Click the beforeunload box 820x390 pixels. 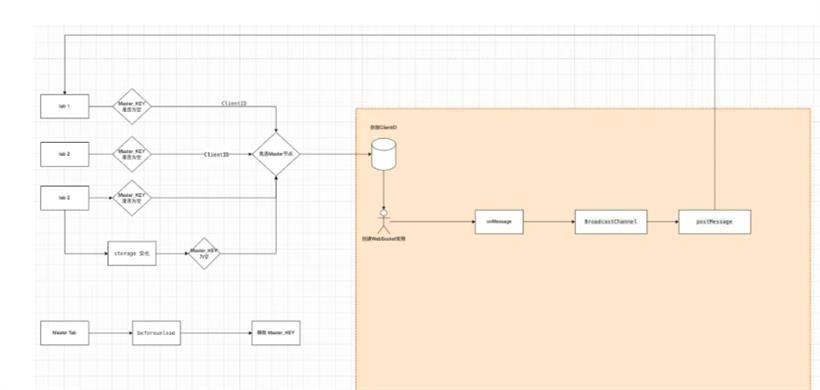[x=156, y=333]
